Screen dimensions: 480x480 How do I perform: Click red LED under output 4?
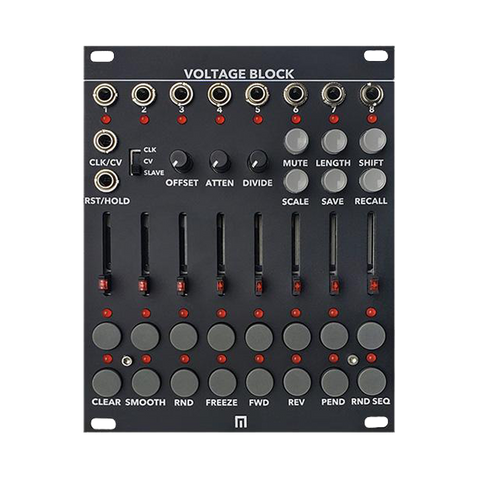coord(219,119)
